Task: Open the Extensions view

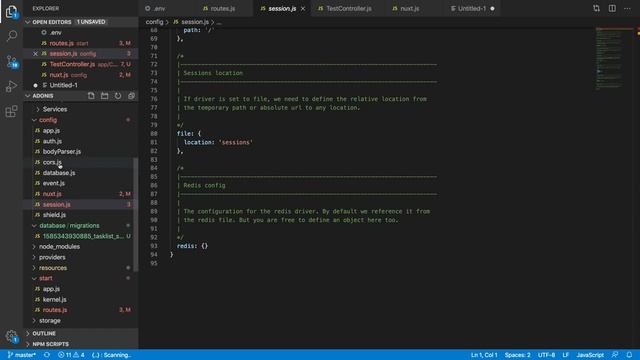Action: coord(11,111)
